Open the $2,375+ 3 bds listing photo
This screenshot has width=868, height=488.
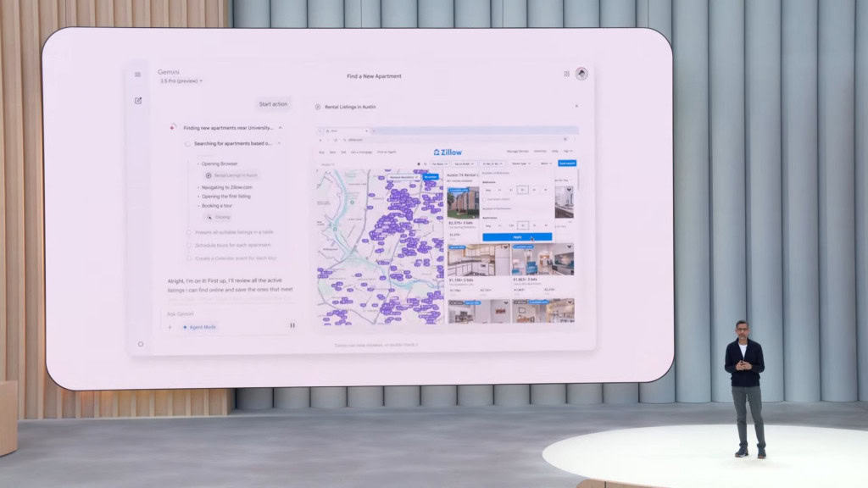tap(463, 202)
